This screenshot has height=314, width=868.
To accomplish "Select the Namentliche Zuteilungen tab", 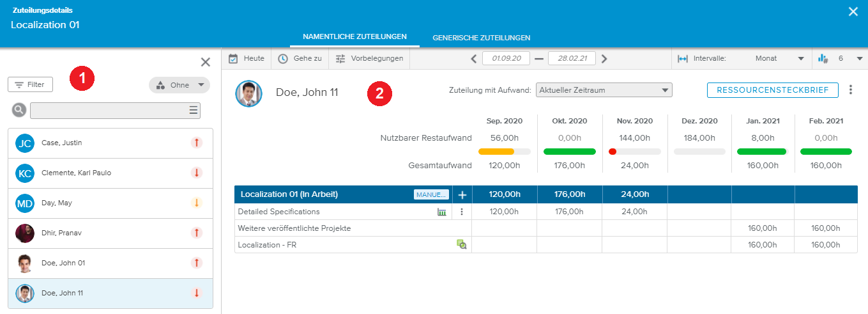I will coord(354,36).
